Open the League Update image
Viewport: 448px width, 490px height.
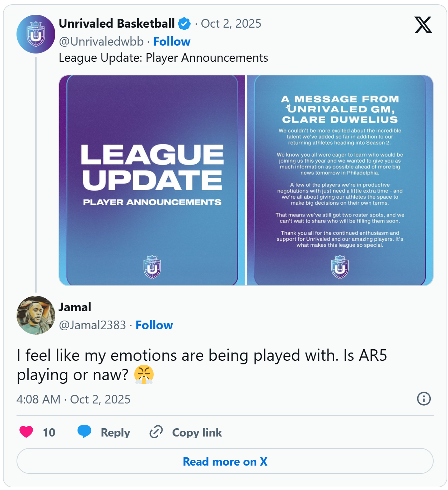(152, 180)
